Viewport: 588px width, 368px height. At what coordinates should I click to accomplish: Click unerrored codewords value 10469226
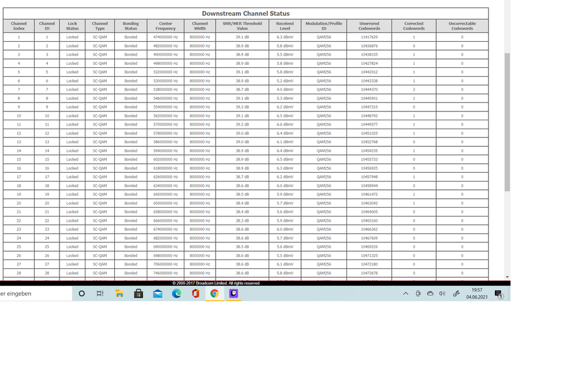[x=369, y=247]
